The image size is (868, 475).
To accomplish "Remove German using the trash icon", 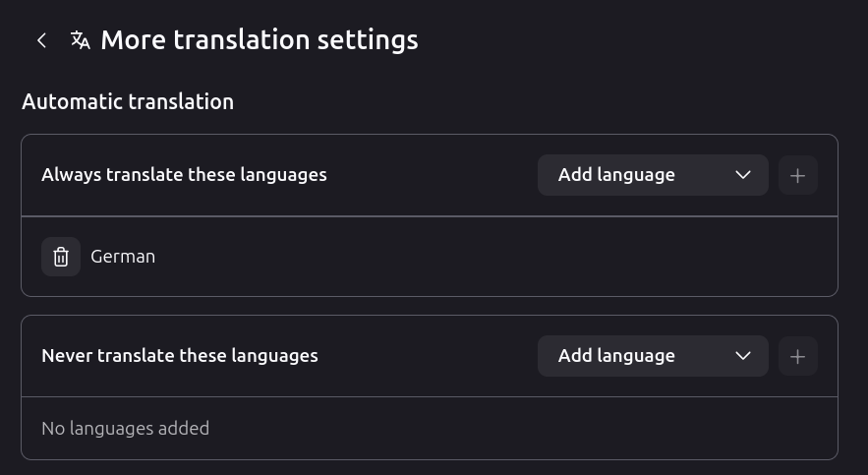I will click(x=61, y=257).
